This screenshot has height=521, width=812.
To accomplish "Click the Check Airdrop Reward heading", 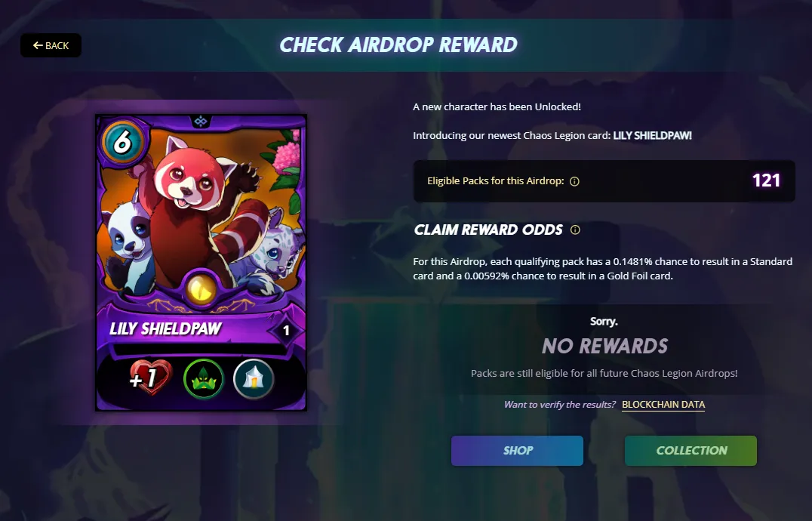I will coord(398,45).
